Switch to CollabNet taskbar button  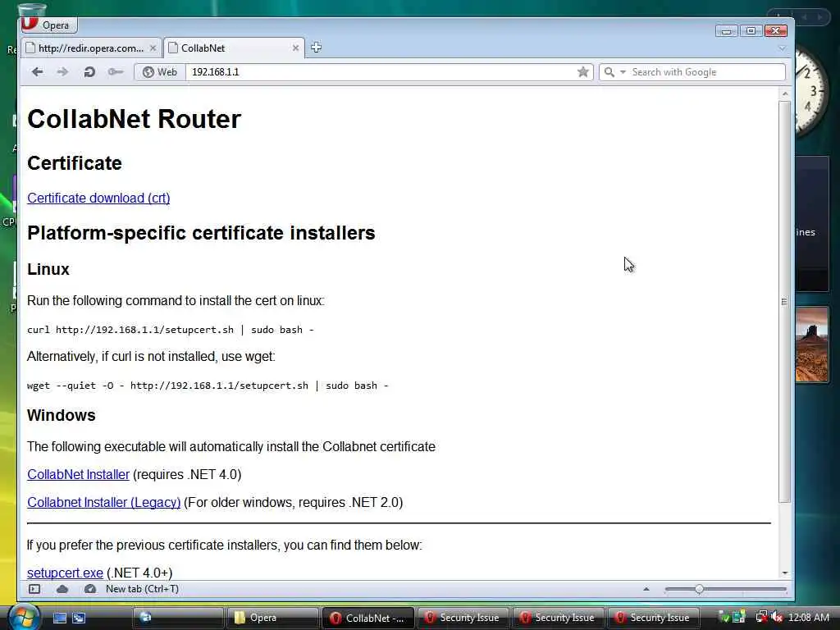click(367, 618)
